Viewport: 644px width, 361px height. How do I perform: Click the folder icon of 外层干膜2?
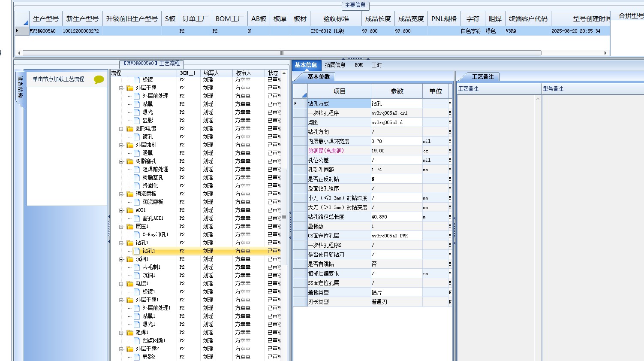click(130, 349)
